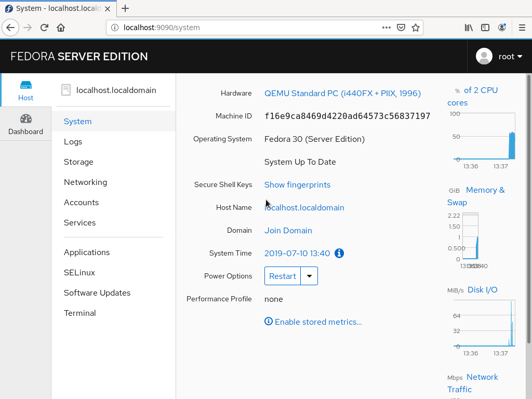Click the Fedora 30 (Server Edition) text

pos(314,139)
